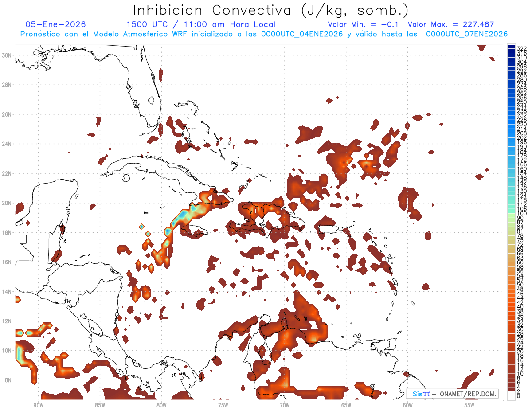532x411 pixels.
Task: Click the 22N latitude label
Action: [x=6, y=173]
